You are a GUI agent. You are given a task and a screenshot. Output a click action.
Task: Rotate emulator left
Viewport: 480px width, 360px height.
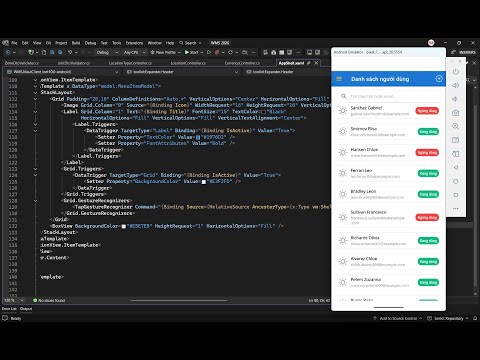[455, 140]
